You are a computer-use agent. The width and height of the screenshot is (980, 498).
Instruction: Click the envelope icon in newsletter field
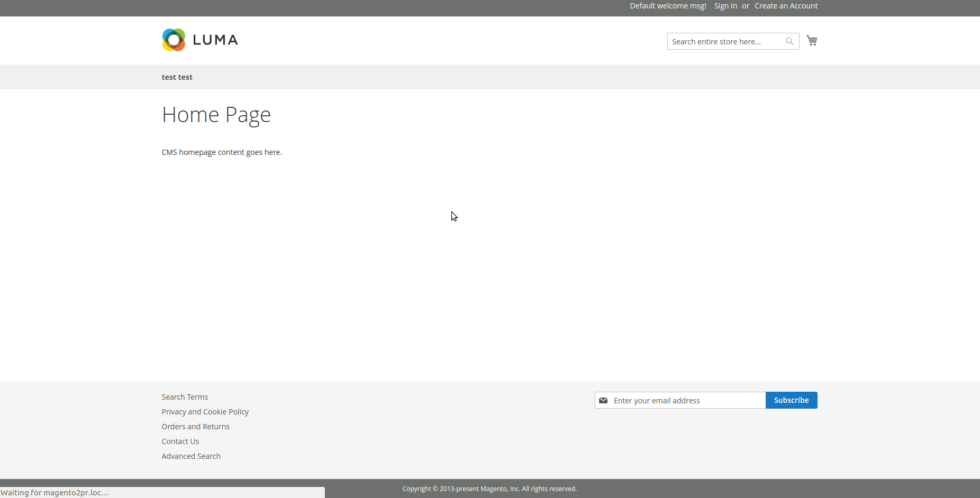coord(603,401)
